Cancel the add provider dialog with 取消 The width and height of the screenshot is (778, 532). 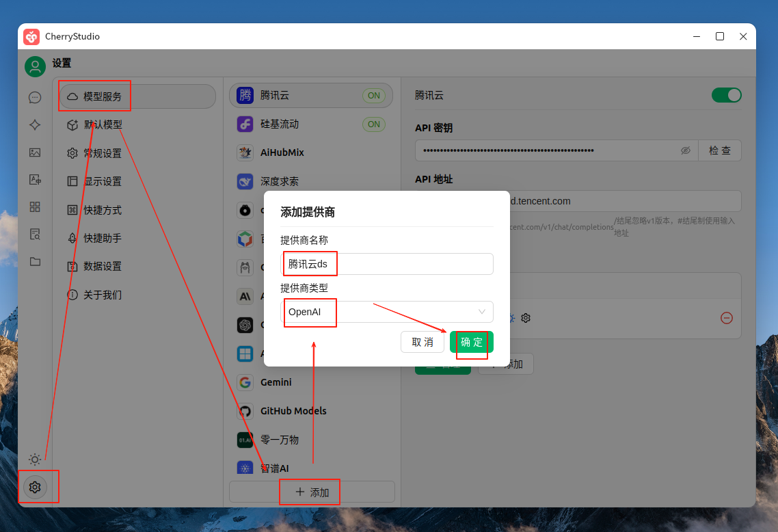(x=422, y=342)
